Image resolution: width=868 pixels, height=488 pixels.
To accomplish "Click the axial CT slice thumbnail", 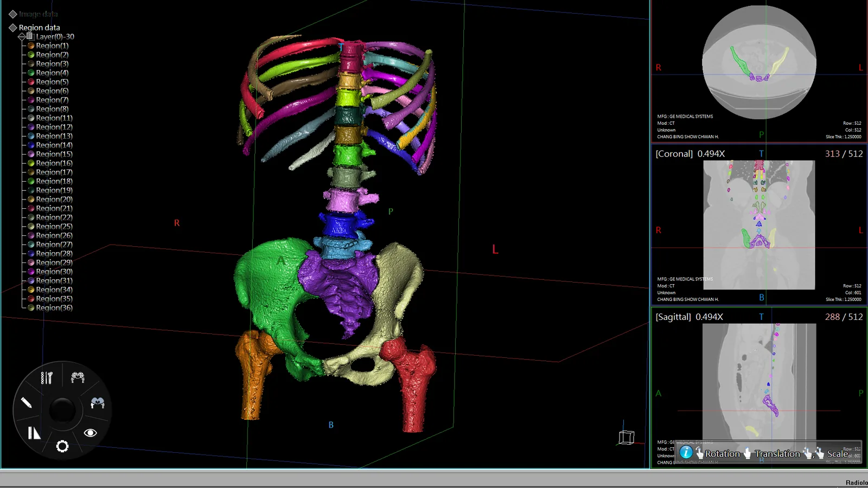I will coord(759,62).
